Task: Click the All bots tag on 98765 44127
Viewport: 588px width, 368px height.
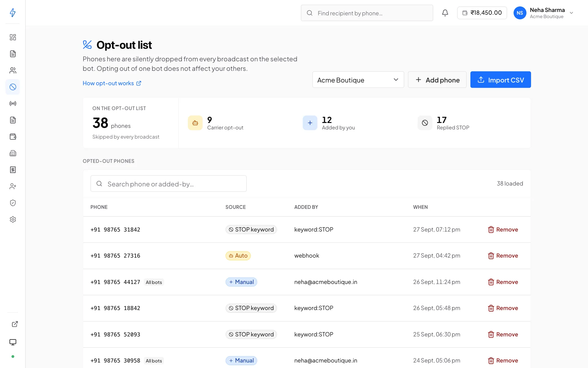Action: tap(154, 282)
